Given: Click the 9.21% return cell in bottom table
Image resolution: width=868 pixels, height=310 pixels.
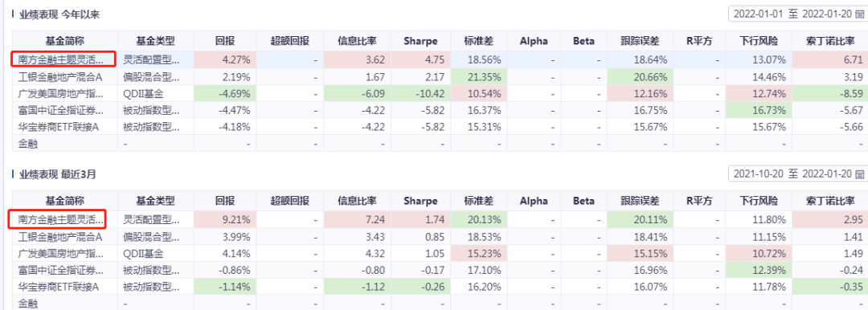Looking at the screenshot, I should (x=225, y=220).
